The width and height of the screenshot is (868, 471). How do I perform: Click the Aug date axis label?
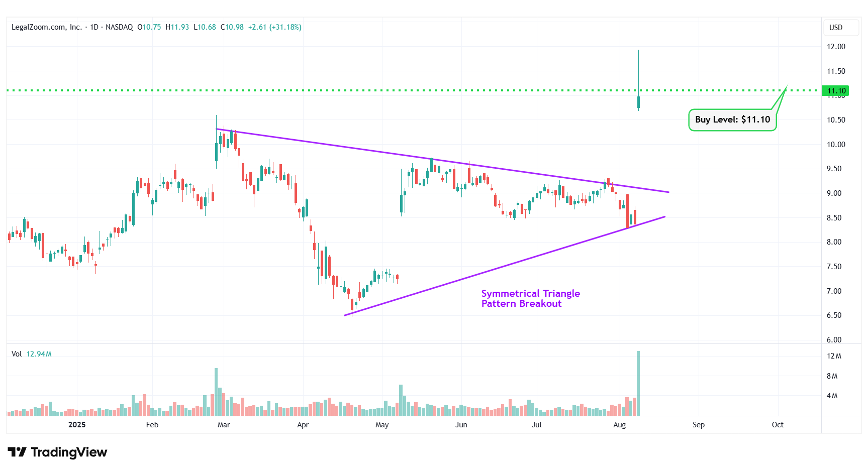pyautogui.click(x=620, y=425)
